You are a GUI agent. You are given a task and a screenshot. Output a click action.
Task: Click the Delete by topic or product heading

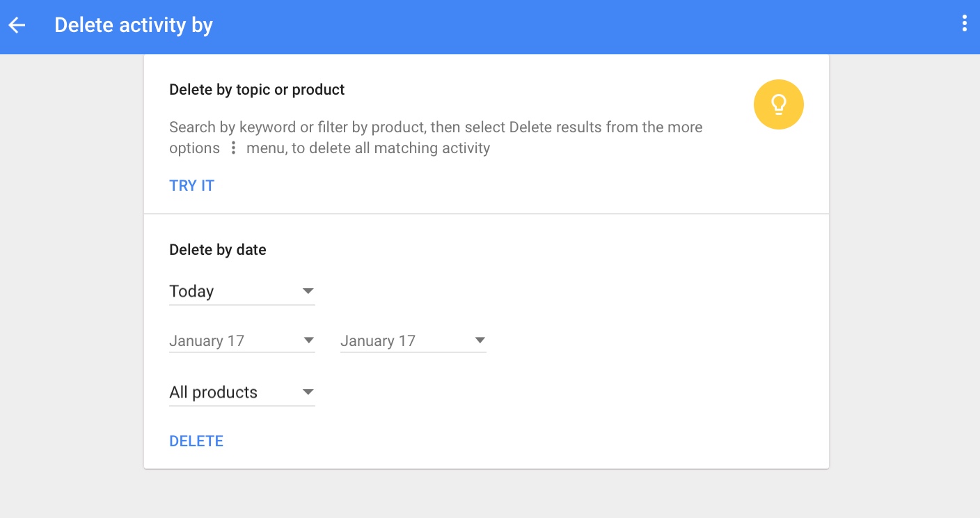click(257, 90)
